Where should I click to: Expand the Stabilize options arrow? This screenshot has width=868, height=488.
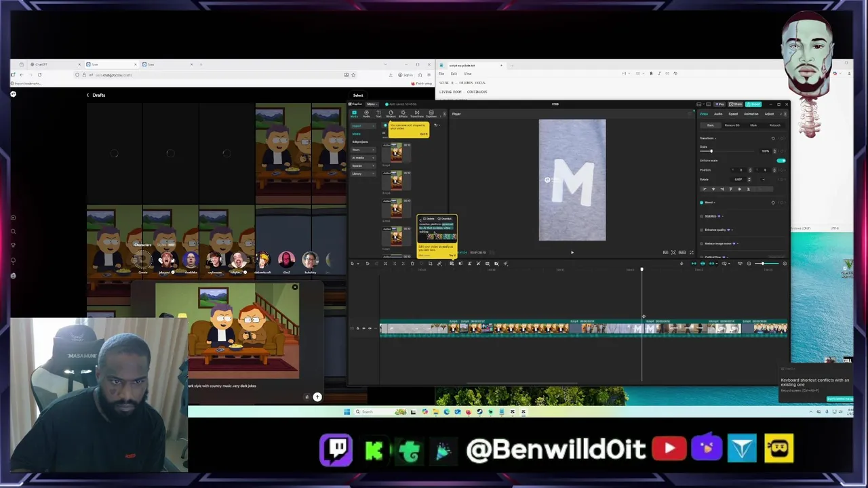point(723,216)
